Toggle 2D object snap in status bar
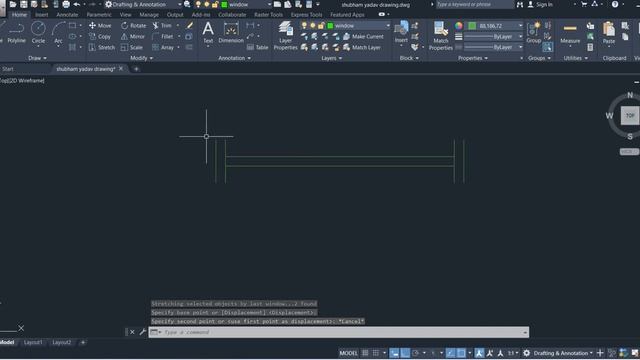Image resolution: width=640 pixels, height=360 pixels. (x=461, y=353)
